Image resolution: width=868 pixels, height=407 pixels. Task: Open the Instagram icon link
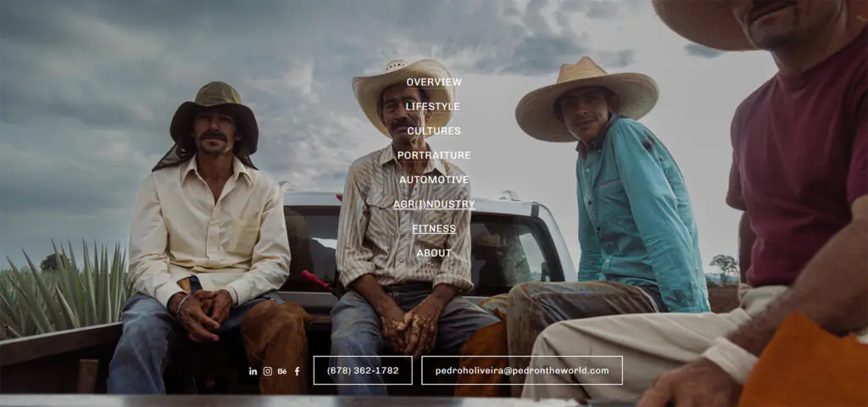(x=267, y=371)
